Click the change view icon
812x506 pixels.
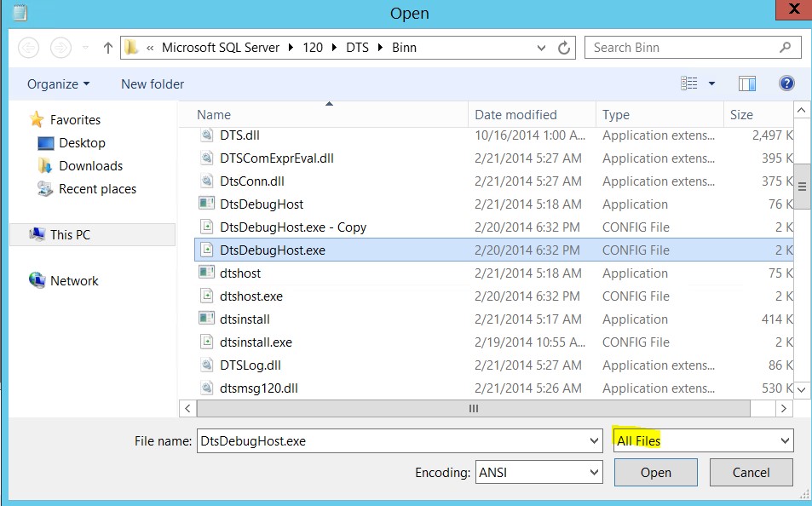tap(689, 83)
